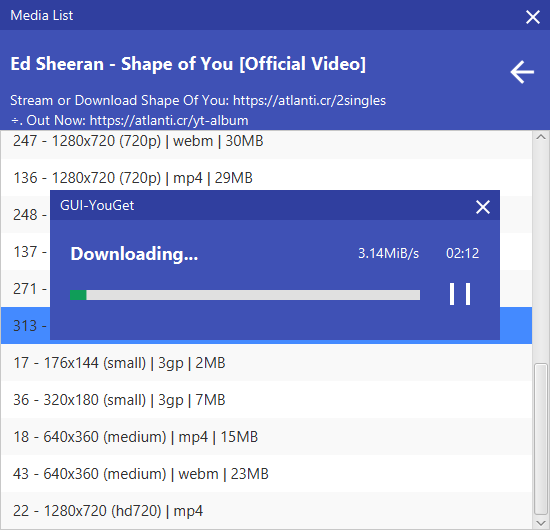Click the vertical scrollbar thumb
The height and width of the screenshot is (530, 550).
pos(541,439)
